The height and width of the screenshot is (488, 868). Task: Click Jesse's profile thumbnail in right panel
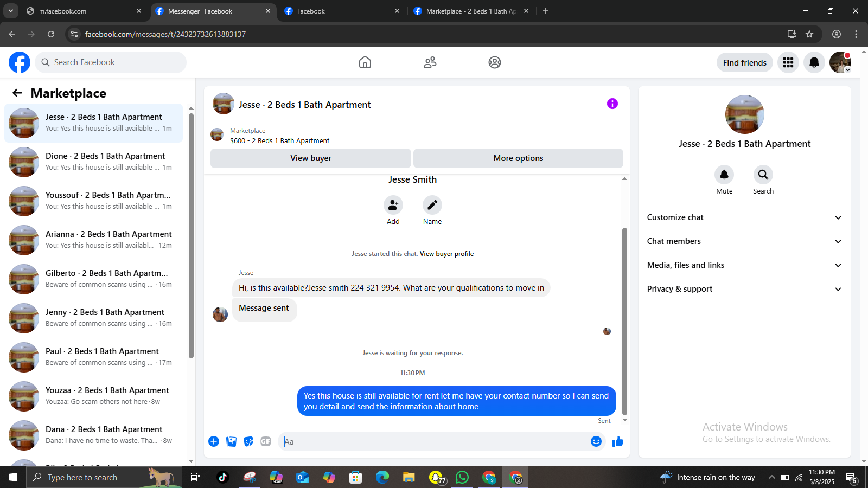(x=745, y=114)
